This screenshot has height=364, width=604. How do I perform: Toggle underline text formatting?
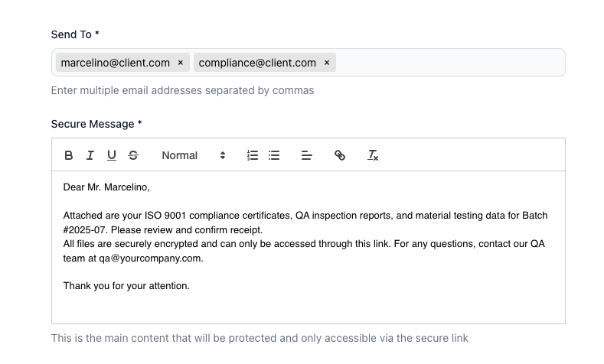tap(112, 155)
